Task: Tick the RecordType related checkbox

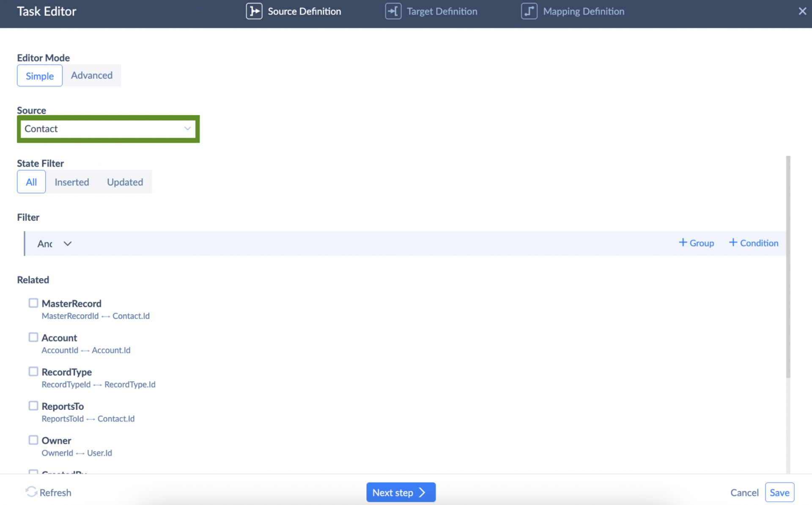Action: (x=33, y=372)
